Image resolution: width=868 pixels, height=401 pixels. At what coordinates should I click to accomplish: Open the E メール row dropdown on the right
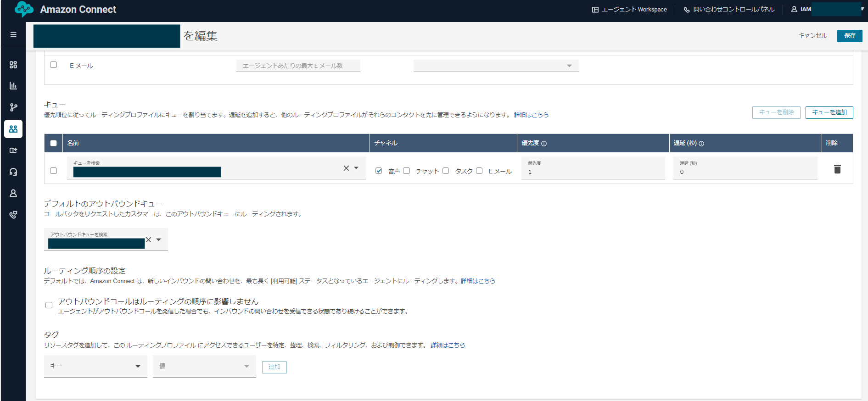(x=496, y=66)
